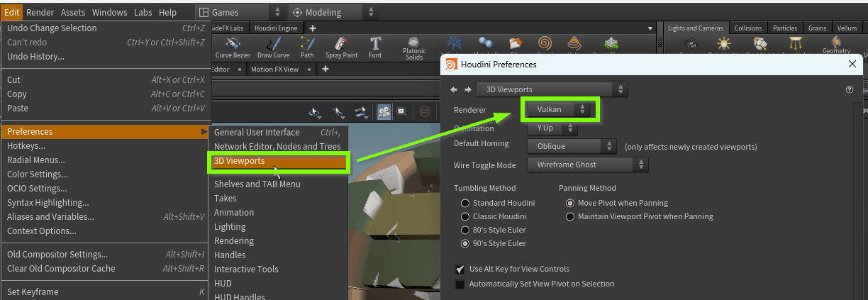Viewport: 868px width, 300px height.
Task: Toggle the highlighted camera view button
Action: 384,111
